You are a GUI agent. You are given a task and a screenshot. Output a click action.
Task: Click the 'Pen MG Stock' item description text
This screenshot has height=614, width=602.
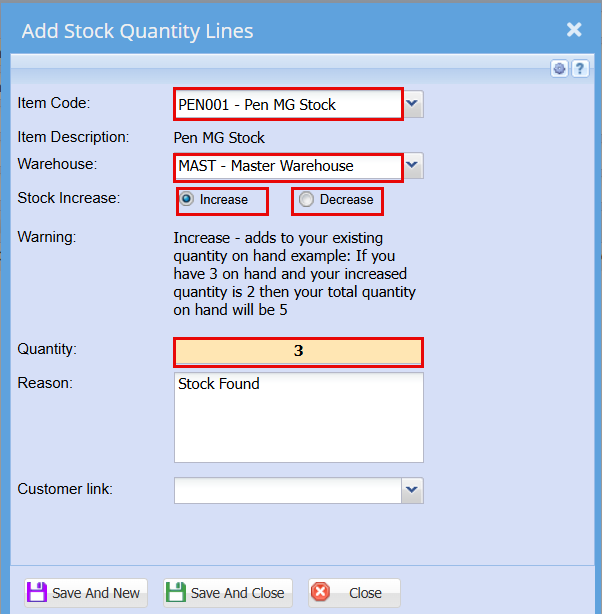pyautogui.click(x=219, y=138)
